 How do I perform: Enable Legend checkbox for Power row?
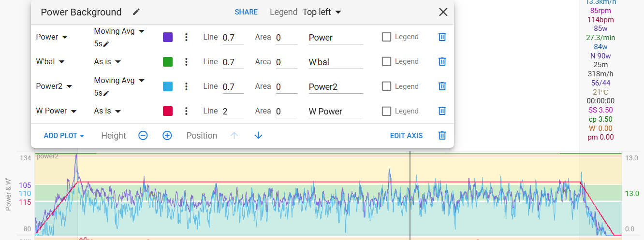click(x=386, y=37)
